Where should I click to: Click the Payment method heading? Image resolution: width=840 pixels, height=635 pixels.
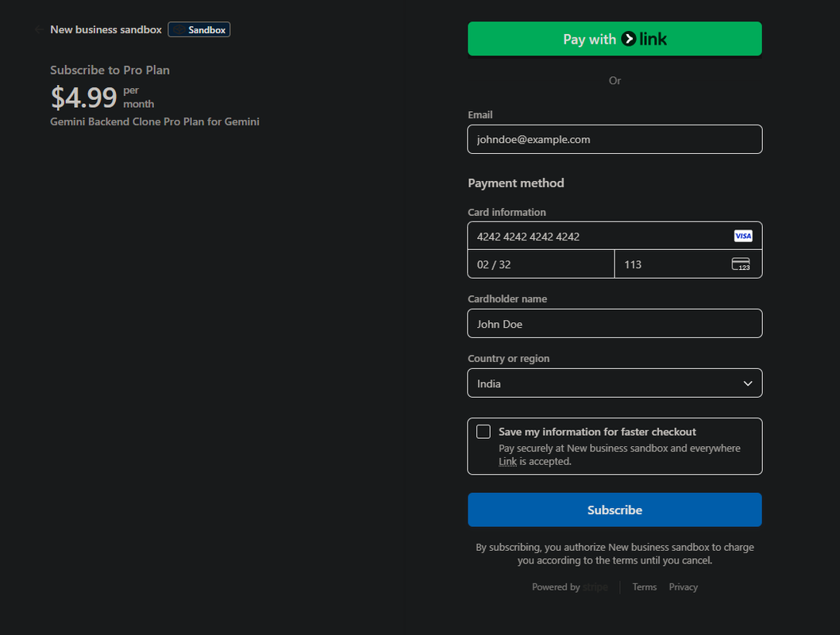pyautogui.click(x=516, y=183)
